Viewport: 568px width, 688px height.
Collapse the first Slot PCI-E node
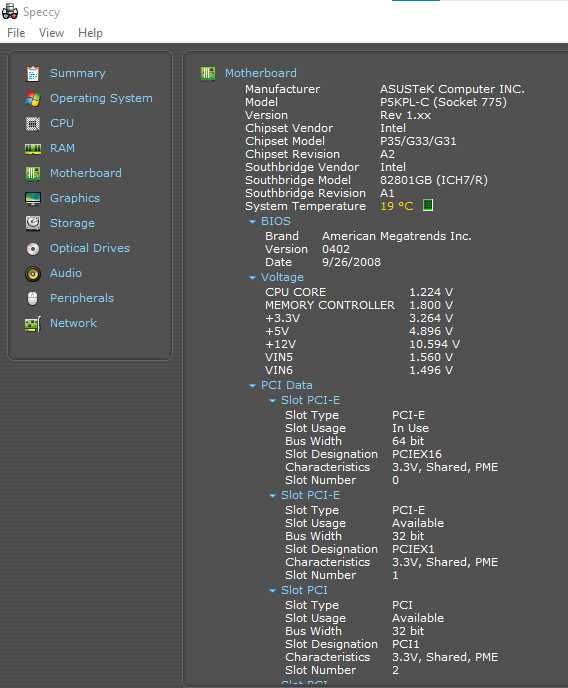point(272,401)
